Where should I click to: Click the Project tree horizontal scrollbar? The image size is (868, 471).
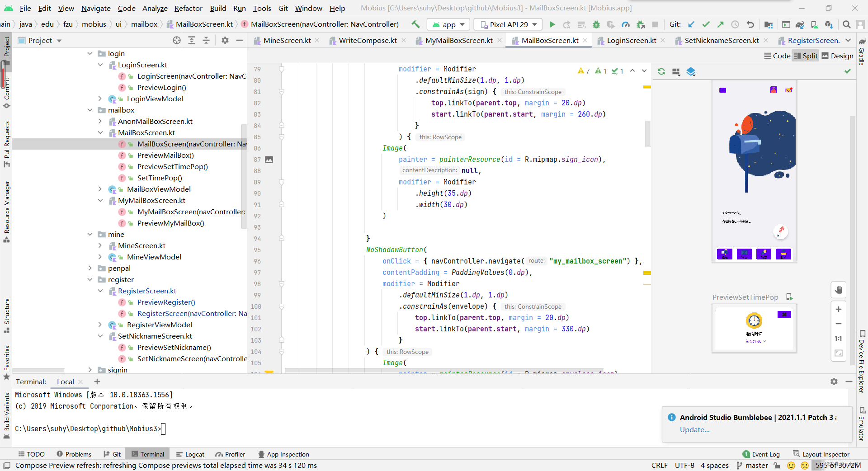38,370
